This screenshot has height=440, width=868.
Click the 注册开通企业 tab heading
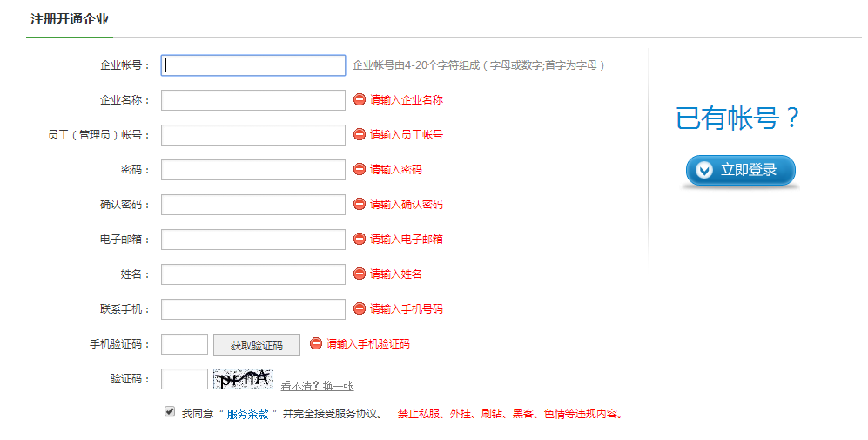click(70, 19)
